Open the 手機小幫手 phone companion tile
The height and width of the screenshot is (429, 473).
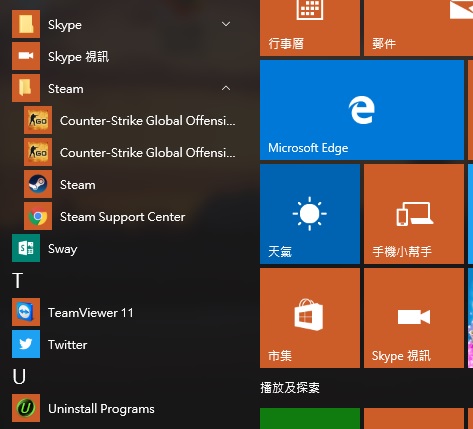414,214
